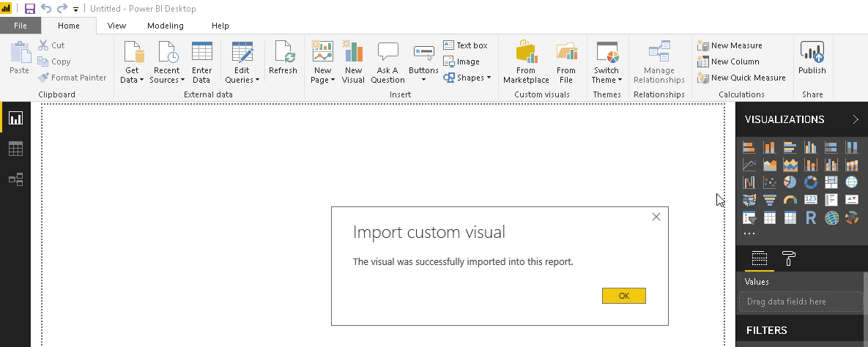Image resolution: width=868 pixels, height=347 pixels.
Task: Save the report using the floppy disk icon
Action: 30,9
